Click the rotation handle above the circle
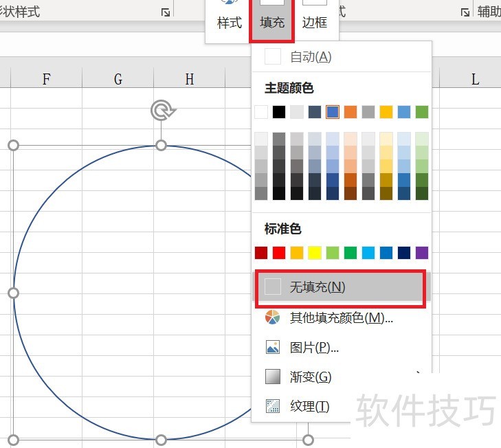The image size is (501, 448). [163, 111]
